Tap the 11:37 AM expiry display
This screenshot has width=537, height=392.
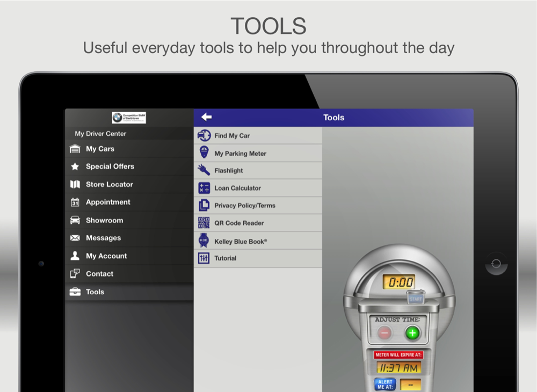[x=398, y=368]
